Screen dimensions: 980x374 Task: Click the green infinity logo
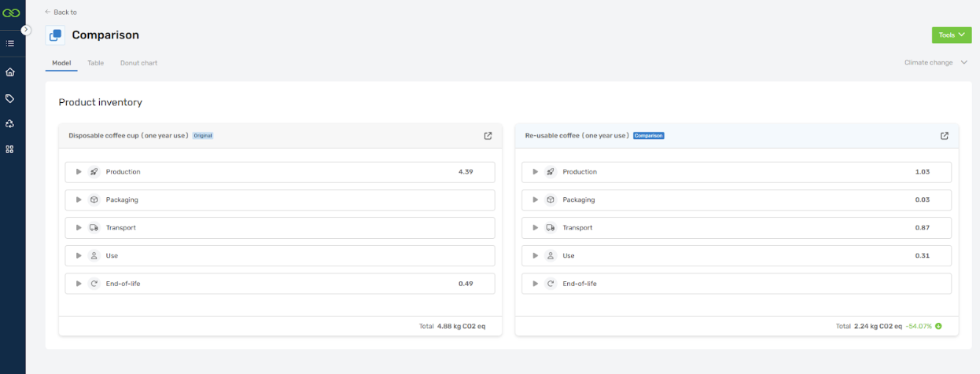point(11,13)
